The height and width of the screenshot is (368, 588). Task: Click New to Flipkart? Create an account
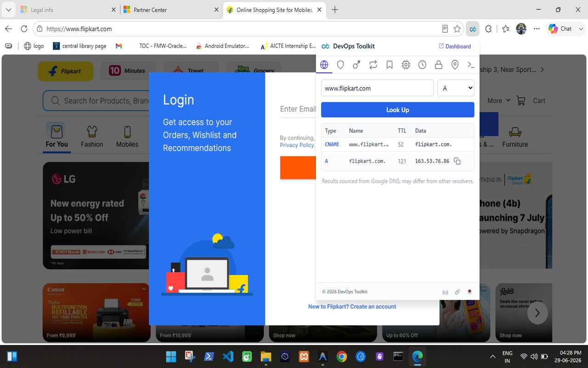(x=352, y=307)
